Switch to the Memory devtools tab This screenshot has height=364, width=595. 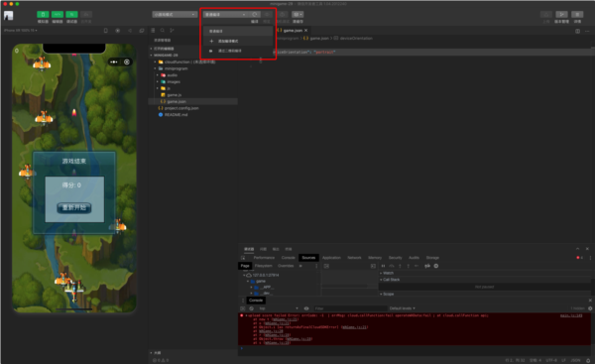point(375,258)
